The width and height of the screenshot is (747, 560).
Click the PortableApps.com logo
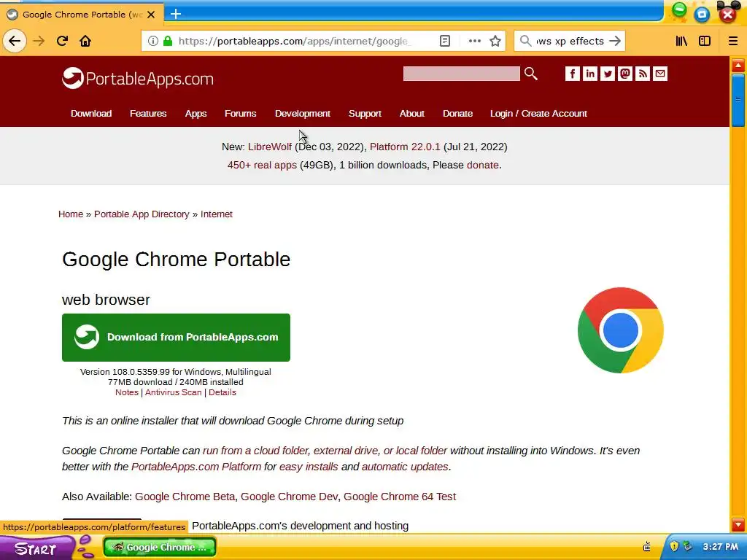[138, 78]
